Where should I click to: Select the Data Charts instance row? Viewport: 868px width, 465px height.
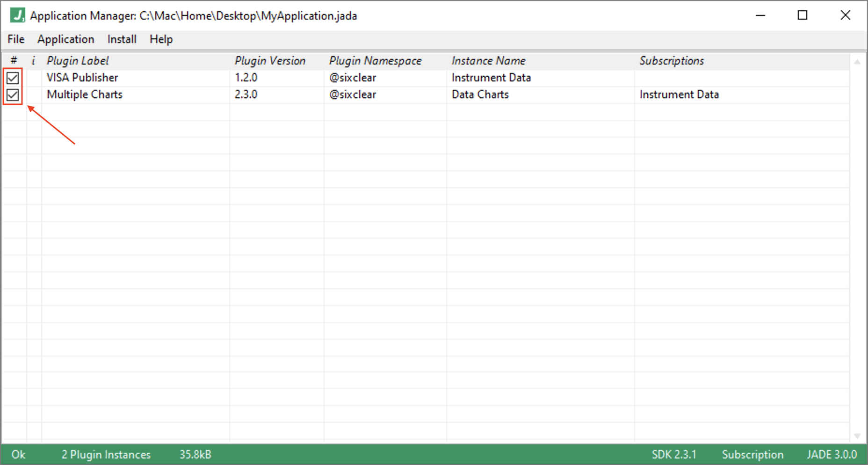coord(480,94)
